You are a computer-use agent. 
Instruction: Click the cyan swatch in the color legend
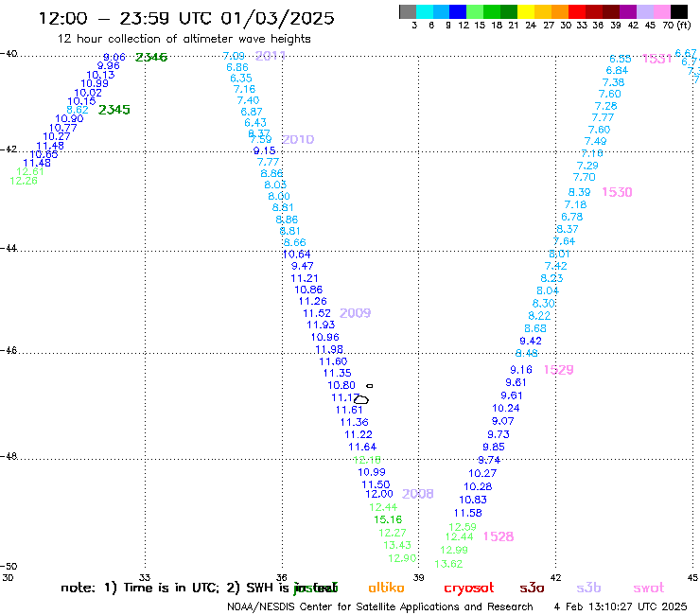425,11
